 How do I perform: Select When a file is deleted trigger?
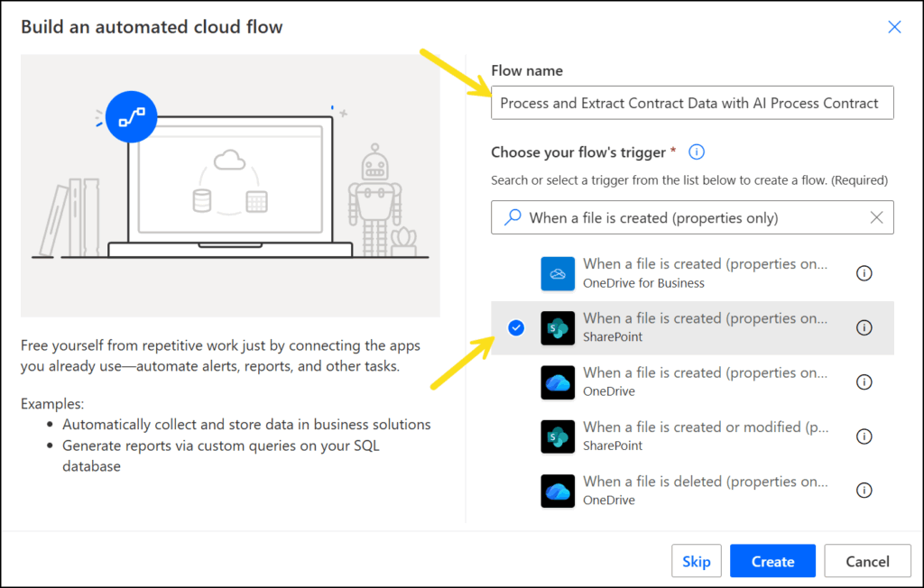(x=704, y=491)
